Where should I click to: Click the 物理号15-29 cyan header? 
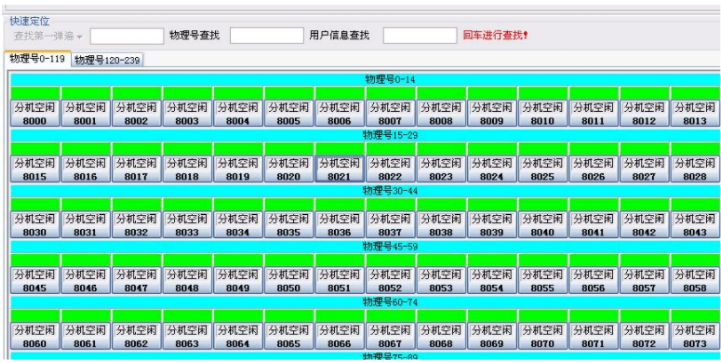(365, 135)
